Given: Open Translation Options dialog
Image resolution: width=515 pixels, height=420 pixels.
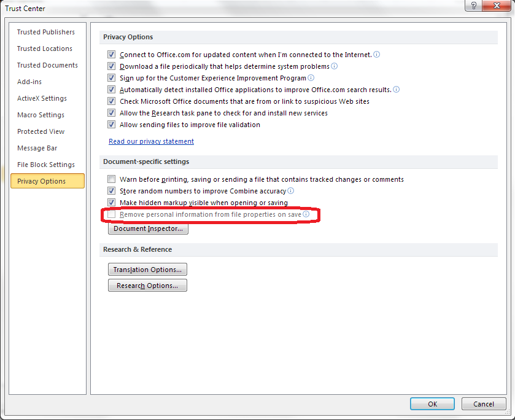Looking at the screenshot, I should tap(147, 270).
